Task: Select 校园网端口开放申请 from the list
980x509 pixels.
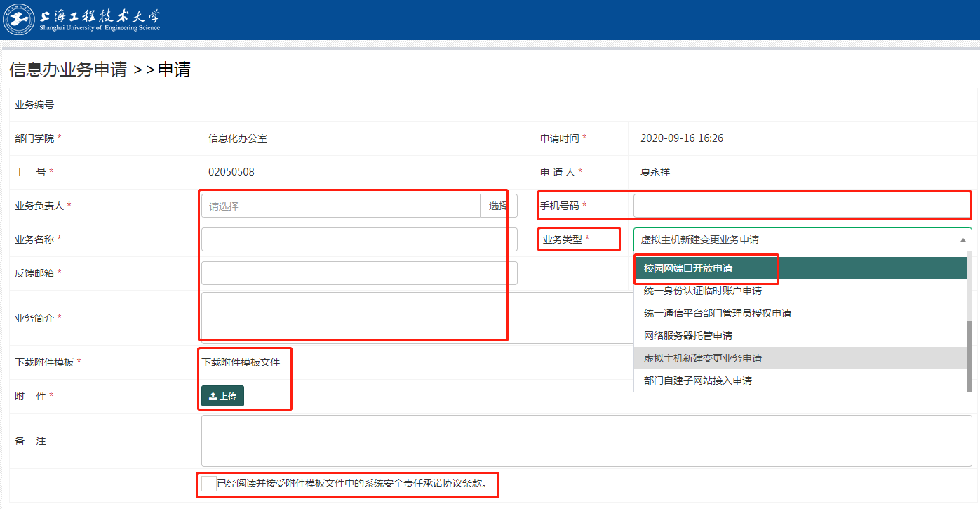Action: (x=687, y=268)
